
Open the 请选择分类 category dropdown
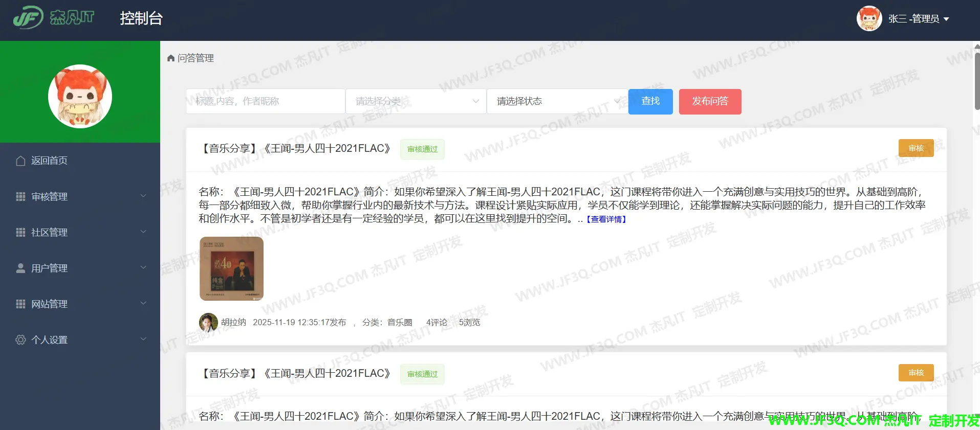pos(416,101)
